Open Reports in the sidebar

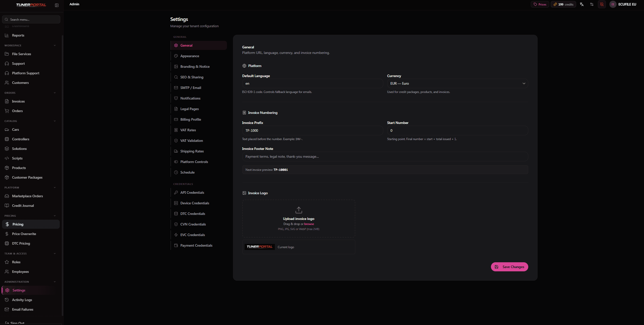31,35
